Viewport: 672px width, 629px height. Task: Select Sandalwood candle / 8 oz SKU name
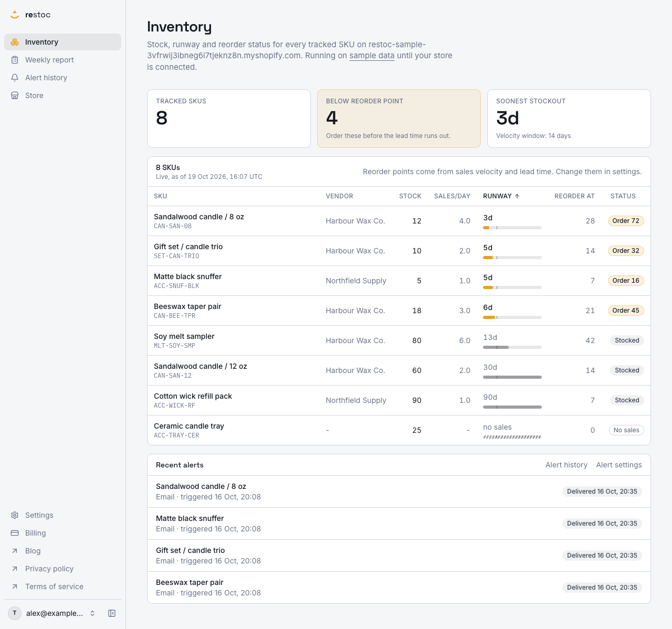click(x=199, y=217)
